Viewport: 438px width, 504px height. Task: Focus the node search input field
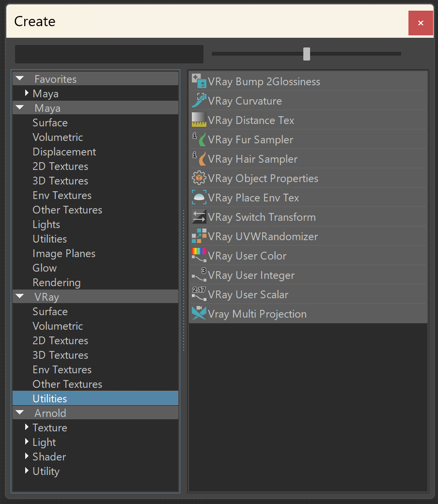[109, 54]
